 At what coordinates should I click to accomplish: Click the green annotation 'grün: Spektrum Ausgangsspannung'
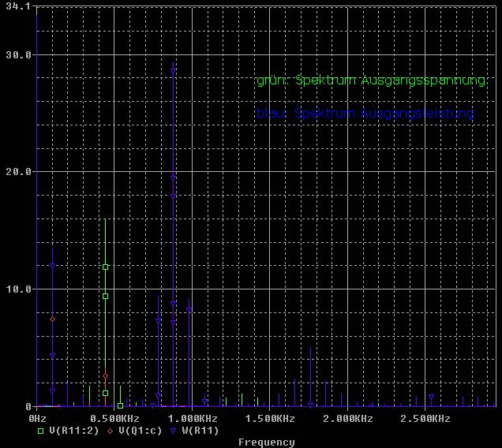pyautogui.click(x=372, y=80)
